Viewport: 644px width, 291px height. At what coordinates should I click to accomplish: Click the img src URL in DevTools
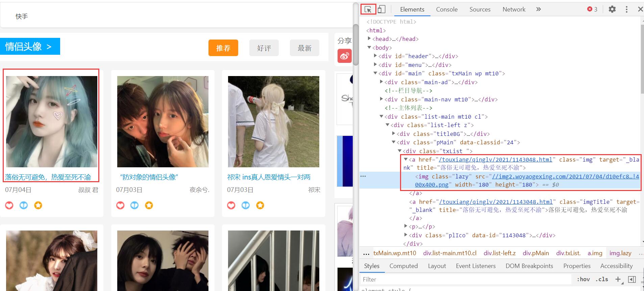566,176
